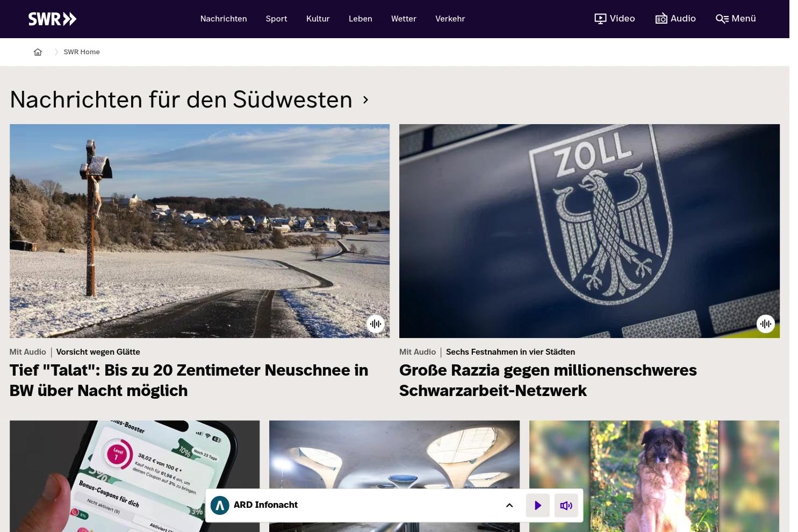The image size is (798, 532).
Task: Click the Audio radio icon
Action: pos(661,19)
